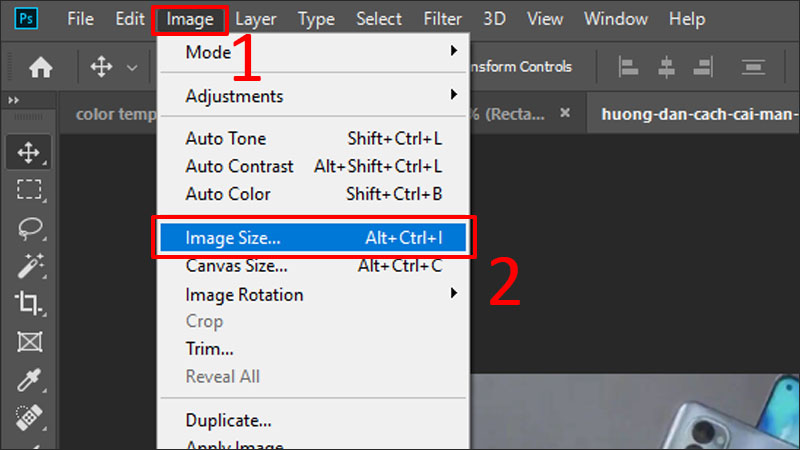800x450 pixels.
Task: Select the Eyedropper tool
Action: click(x=28, y=380)
